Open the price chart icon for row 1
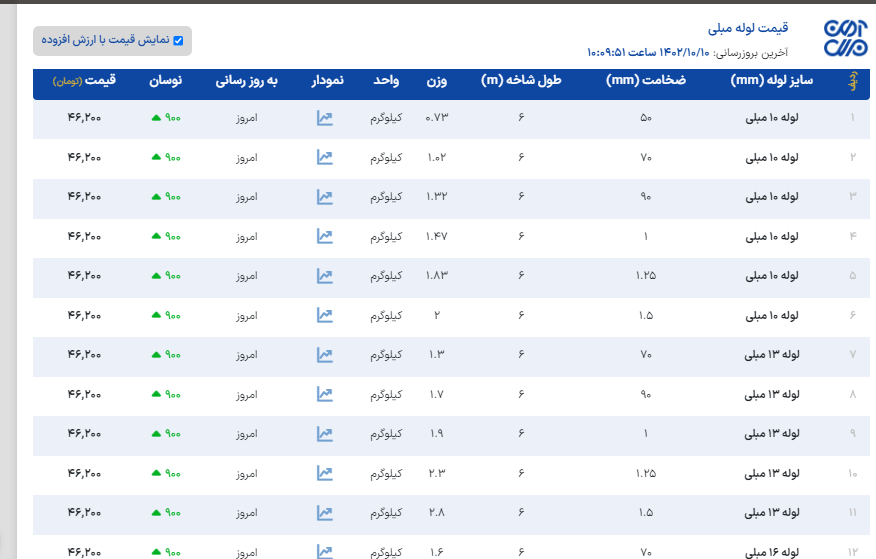The height and width of the screenshot is (559, 876). (324, 118)
